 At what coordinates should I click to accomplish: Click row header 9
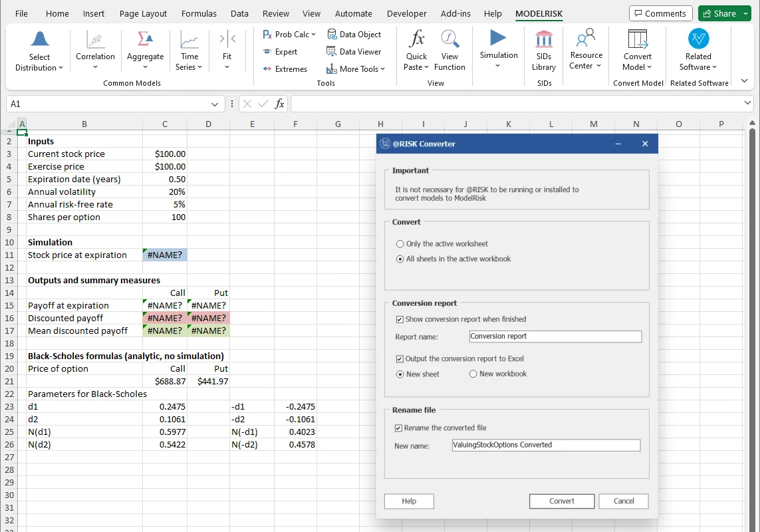tap(9, 230)
